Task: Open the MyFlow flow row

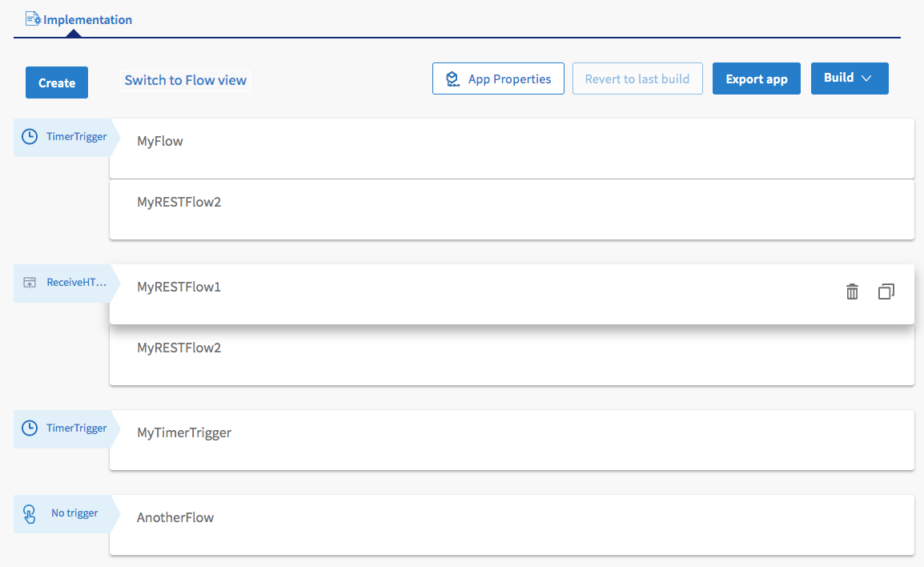Action: (x=160, y=142)
